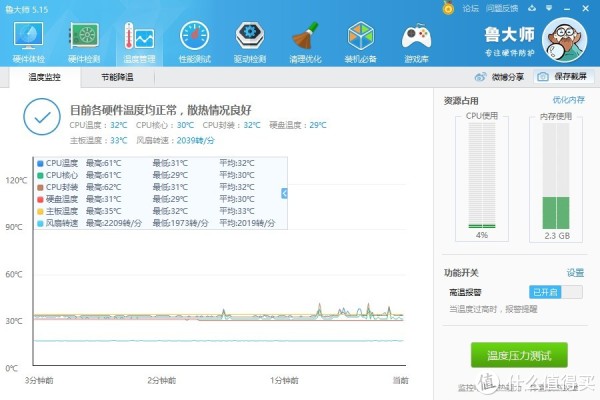
Task: Click CPU使用 4% usage bar
Action: tap(482, 176)
